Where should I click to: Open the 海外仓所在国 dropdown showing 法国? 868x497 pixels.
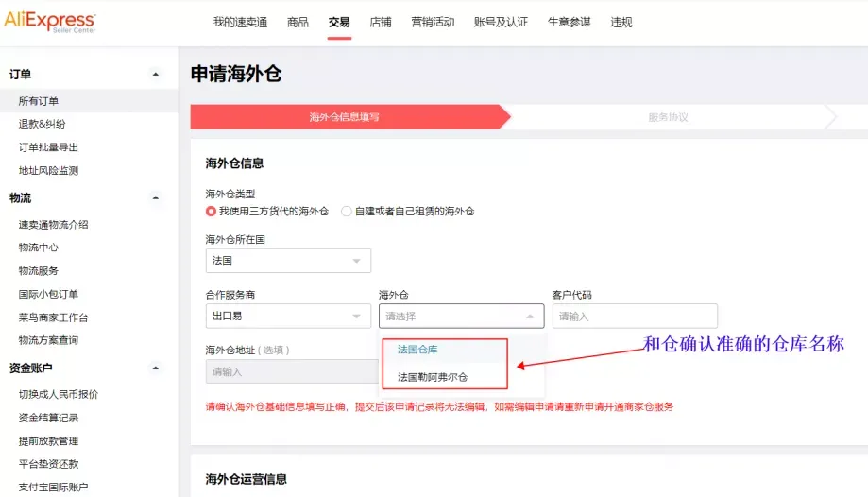(x=288, y=261)
